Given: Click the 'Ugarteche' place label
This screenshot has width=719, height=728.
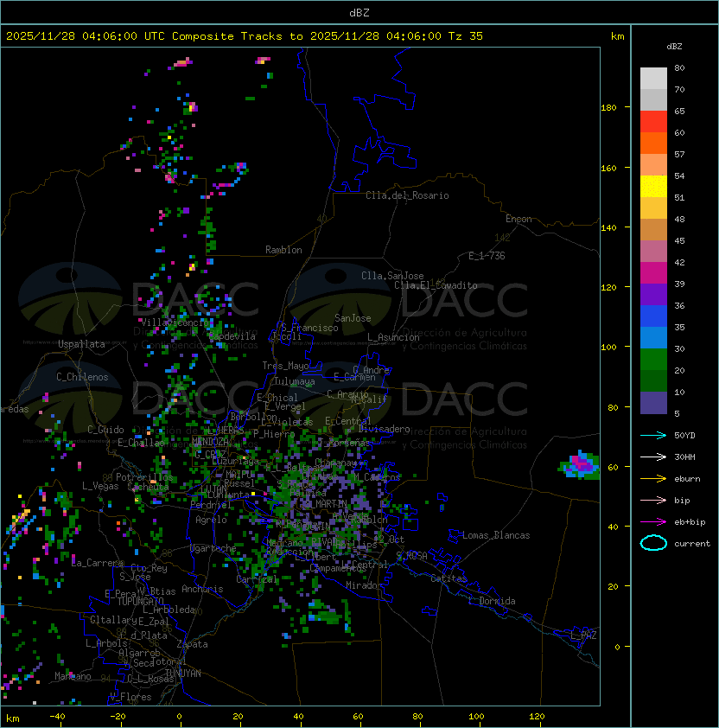Looking at the screenshot, I should pyautogui.click(x=213, y=548).
